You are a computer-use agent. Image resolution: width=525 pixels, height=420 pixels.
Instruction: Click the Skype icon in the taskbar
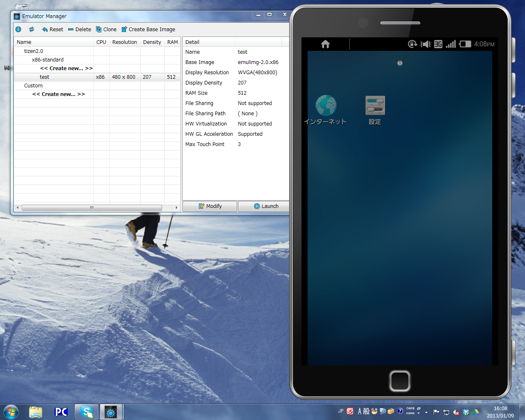pyautogui.click(x=87, y=412)
